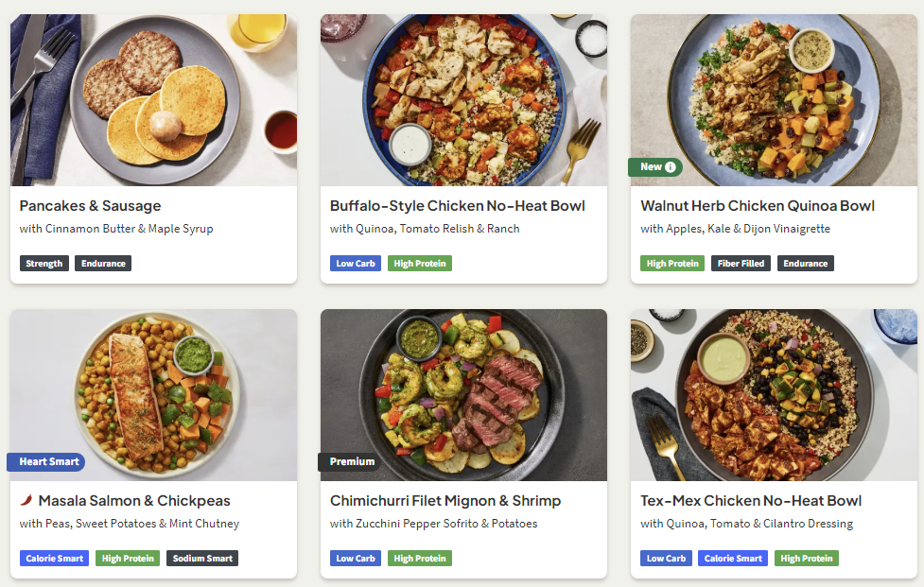The image size is (924, 587).
Task: Click the Fiber Filled tag
Action: tap(741, 263)
